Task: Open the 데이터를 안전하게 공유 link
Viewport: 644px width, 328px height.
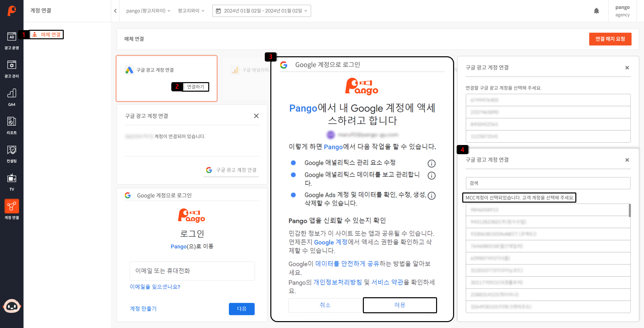Action: pos(347,264)
